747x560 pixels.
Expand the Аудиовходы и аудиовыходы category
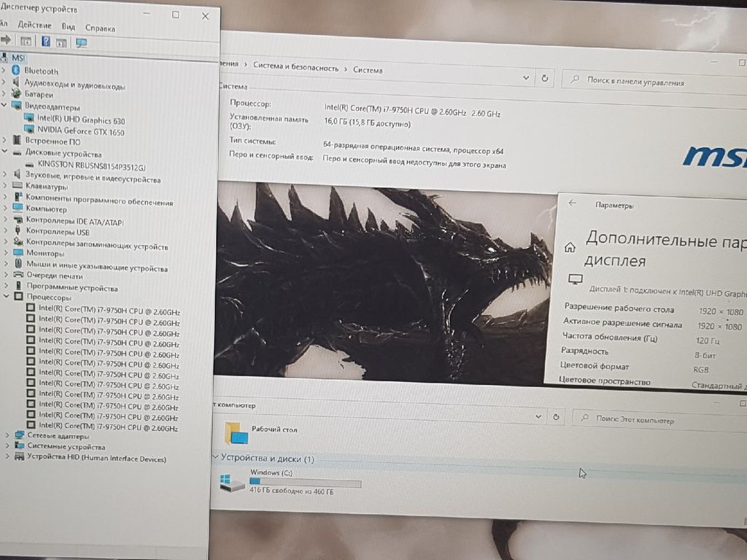click(4, 82)
